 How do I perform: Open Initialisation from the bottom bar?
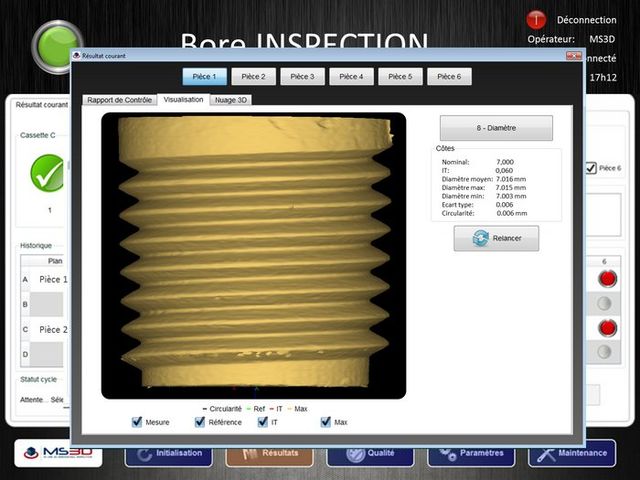[168, 453]
